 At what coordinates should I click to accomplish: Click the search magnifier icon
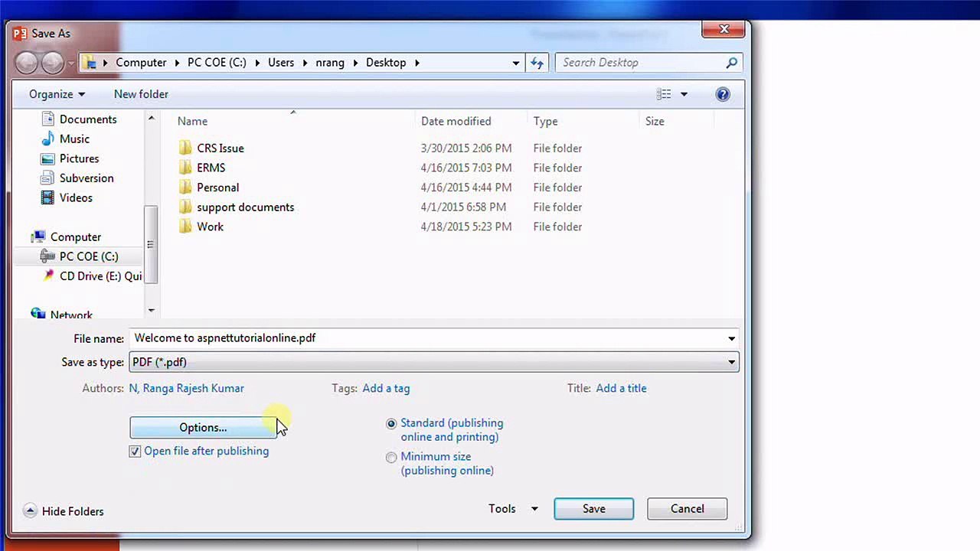732,63
